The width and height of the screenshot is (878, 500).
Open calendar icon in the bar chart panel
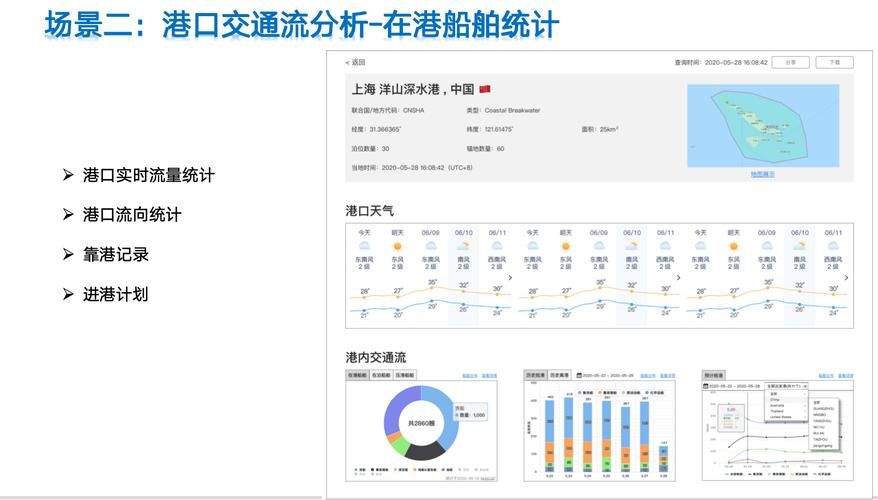[x=579, y=375]
